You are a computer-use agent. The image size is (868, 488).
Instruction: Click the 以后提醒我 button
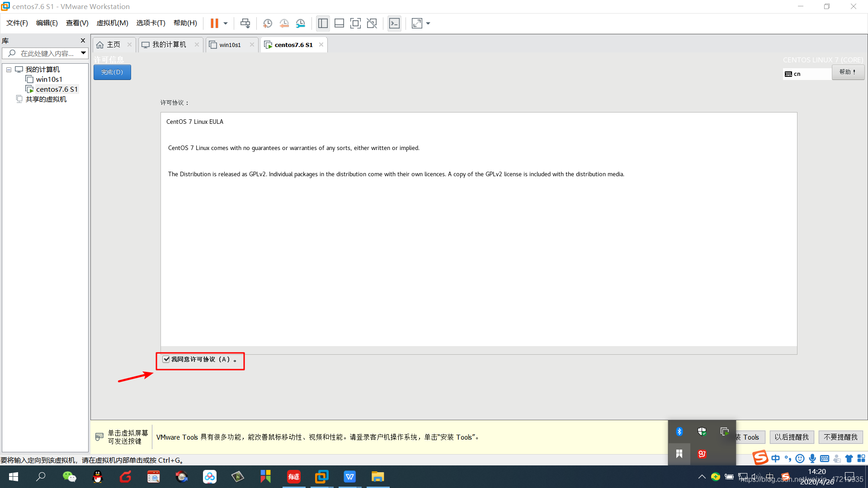(792, 437)
